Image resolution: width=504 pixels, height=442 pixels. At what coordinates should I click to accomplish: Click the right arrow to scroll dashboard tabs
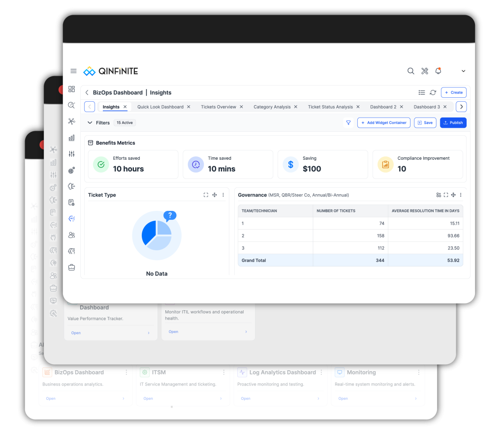click(x=461, y=106)
